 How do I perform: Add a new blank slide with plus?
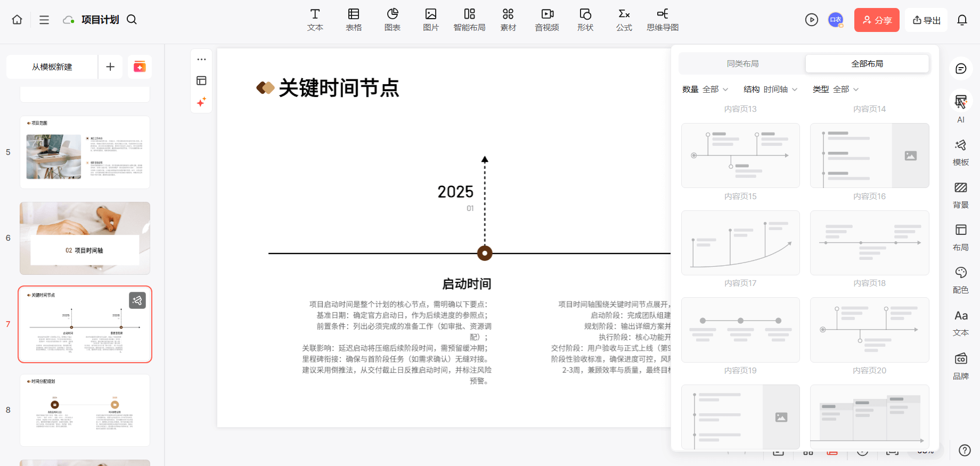point(110,67)
